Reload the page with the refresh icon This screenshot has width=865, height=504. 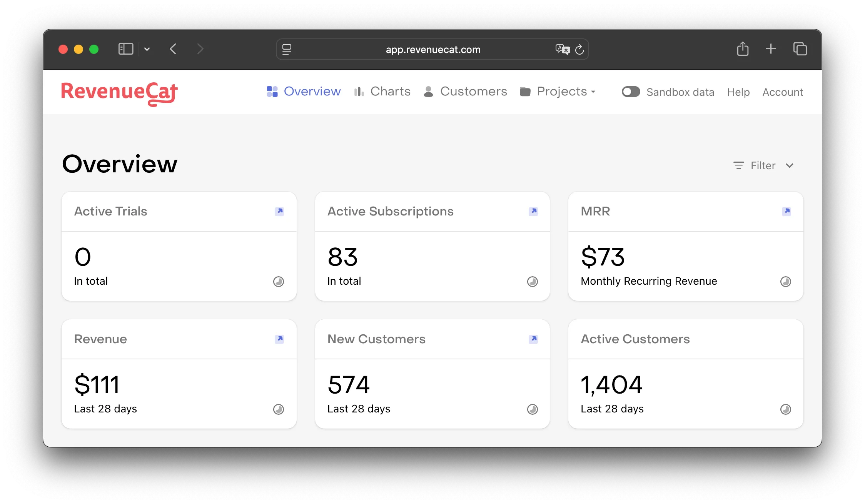pos(579,49)
